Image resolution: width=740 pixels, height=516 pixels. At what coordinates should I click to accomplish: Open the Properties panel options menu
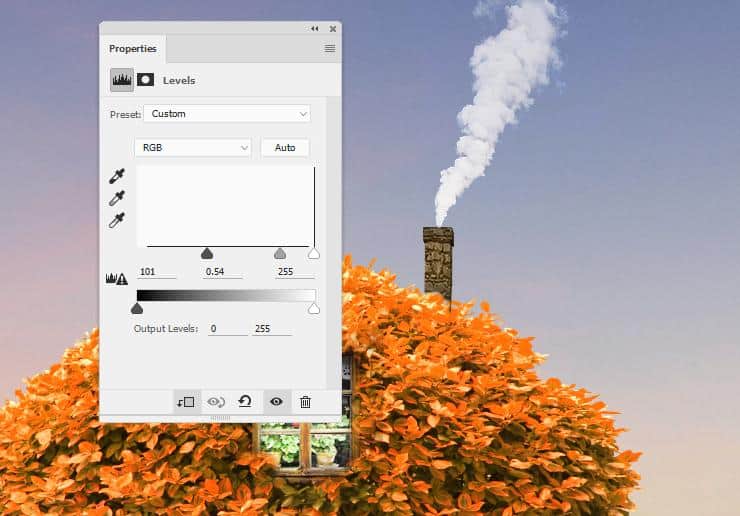pyautogui.click(x=330, y=48)
